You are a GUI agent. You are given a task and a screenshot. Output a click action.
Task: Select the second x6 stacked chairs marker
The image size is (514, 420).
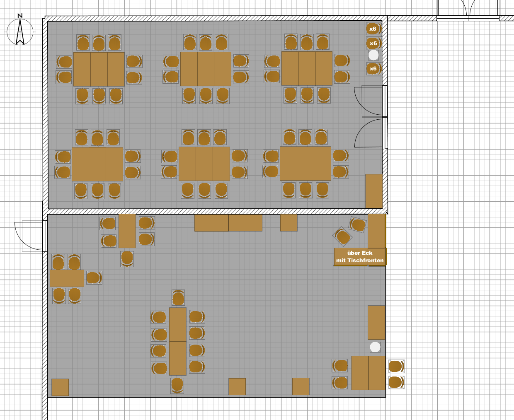coord(373,42)
